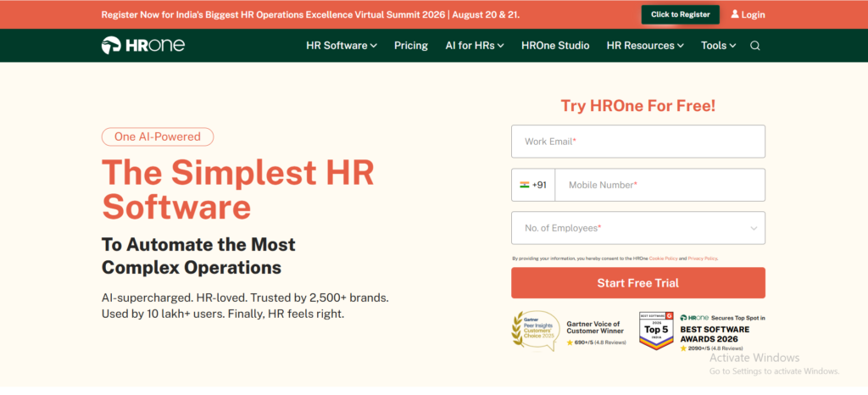Submit the Start Free Trial button
Viewport: 868px width, 395px height.
(x=638, y=283)
